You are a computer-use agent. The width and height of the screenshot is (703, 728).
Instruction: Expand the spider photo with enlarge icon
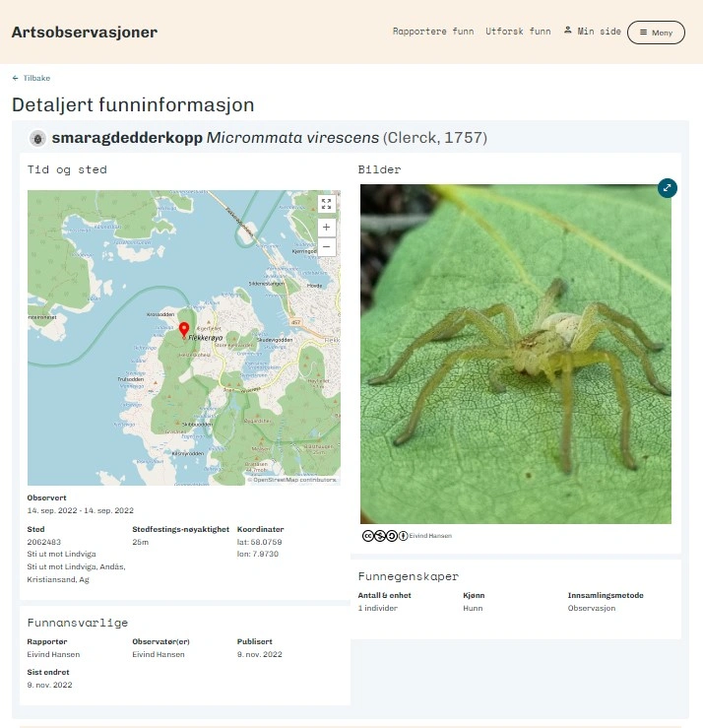[x=668, y=188]
